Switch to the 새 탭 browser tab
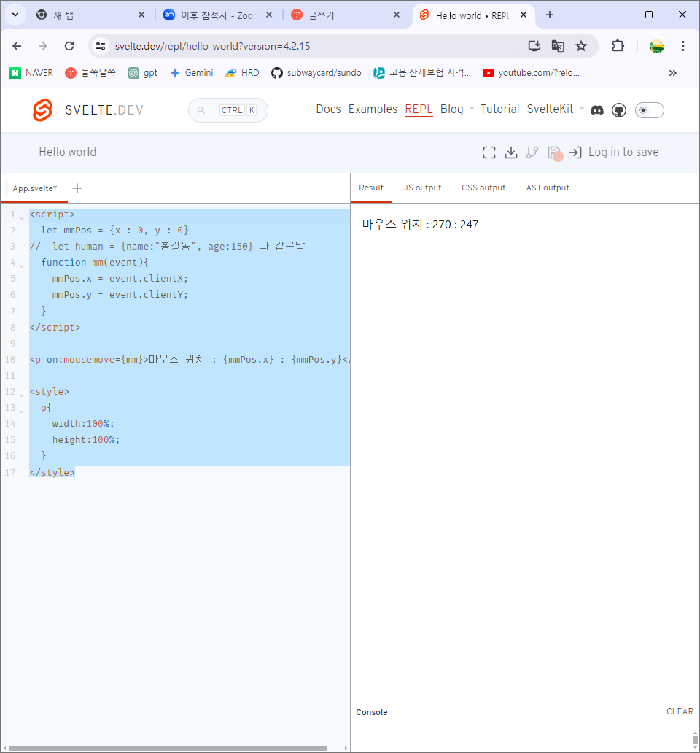Screen dimensions: 700x753 click(x=90, y=15)
